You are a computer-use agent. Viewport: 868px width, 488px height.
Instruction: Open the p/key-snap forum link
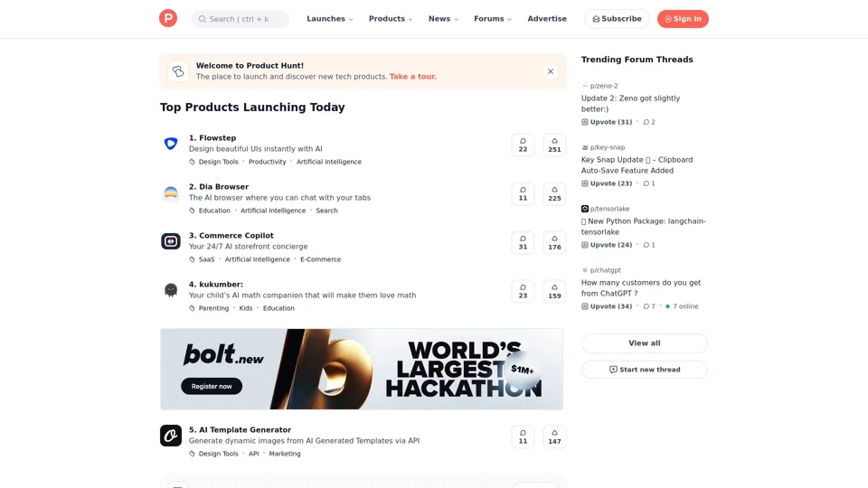[x=608, y=147]
